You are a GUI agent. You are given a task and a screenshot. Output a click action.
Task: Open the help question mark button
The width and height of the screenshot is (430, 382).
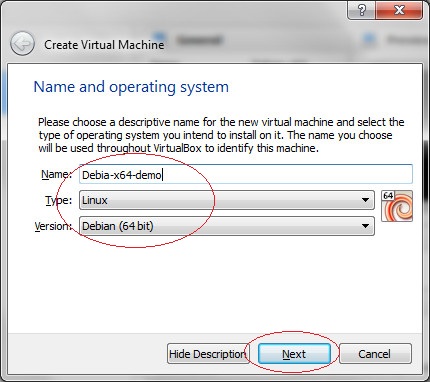coord(361,10)
